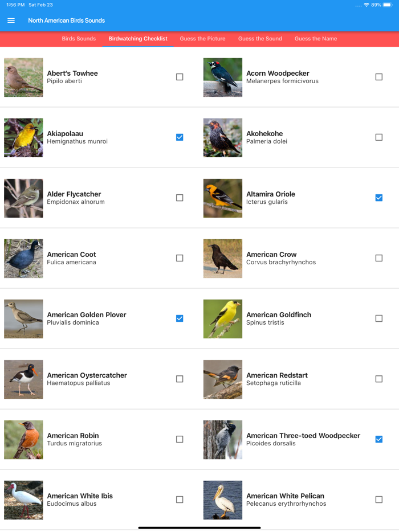Screen dimensions: 399x532
Task: Switch to the Birds Sounds tab
Action: point(79,39)
